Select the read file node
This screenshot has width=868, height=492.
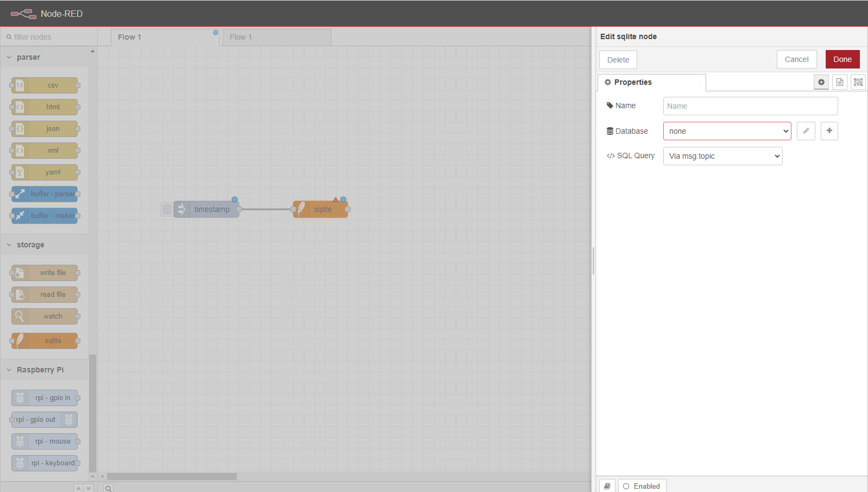[x=45, y=295]
